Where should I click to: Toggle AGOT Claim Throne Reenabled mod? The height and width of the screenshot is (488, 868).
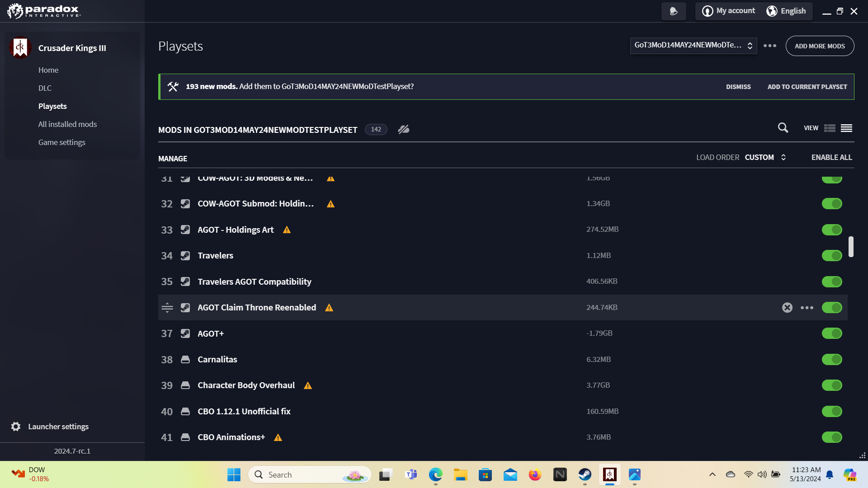(832, 308)
